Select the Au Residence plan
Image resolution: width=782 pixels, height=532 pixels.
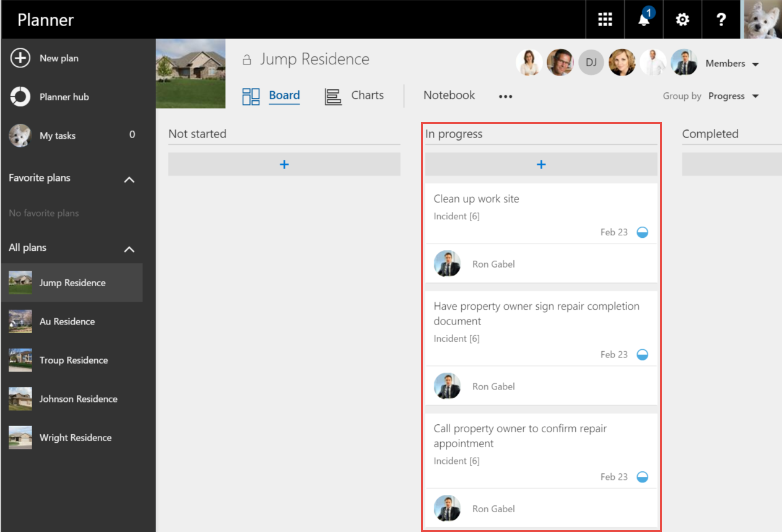[x=68, y=321]
